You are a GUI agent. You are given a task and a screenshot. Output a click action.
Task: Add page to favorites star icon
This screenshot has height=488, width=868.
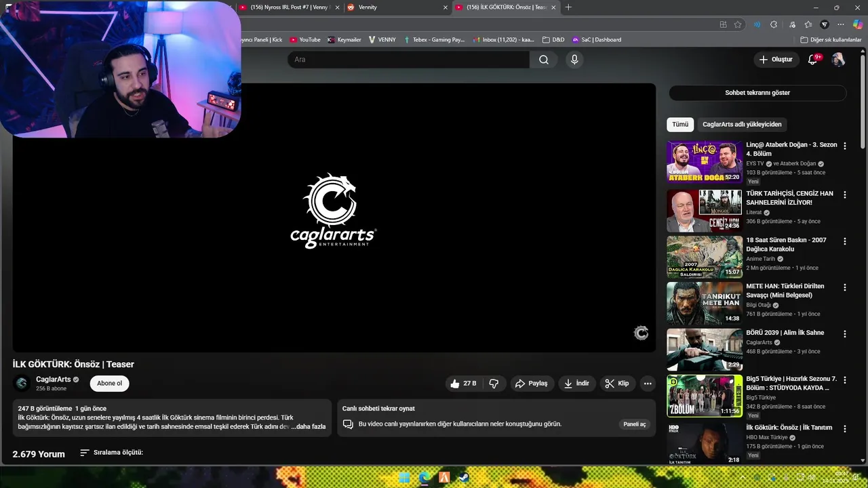738,24
